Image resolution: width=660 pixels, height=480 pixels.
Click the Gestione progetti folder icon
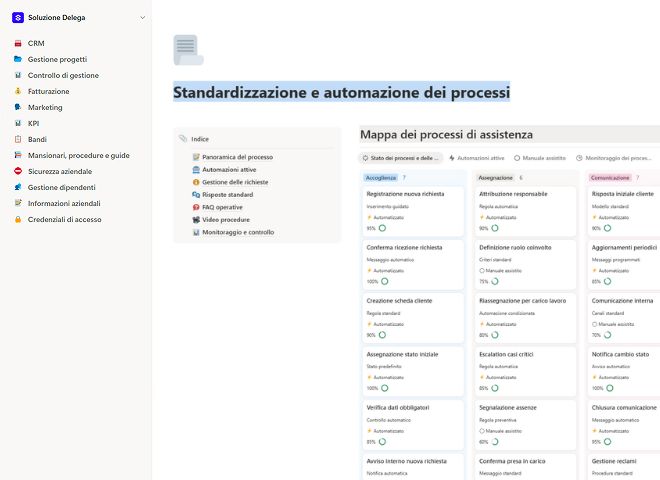pyautogui.click(x=18, y=59)
